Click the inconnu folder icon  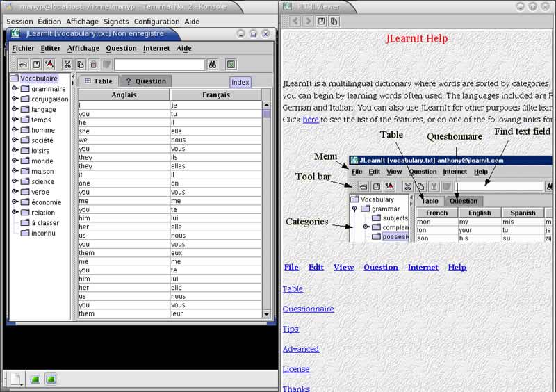(25, 233)
